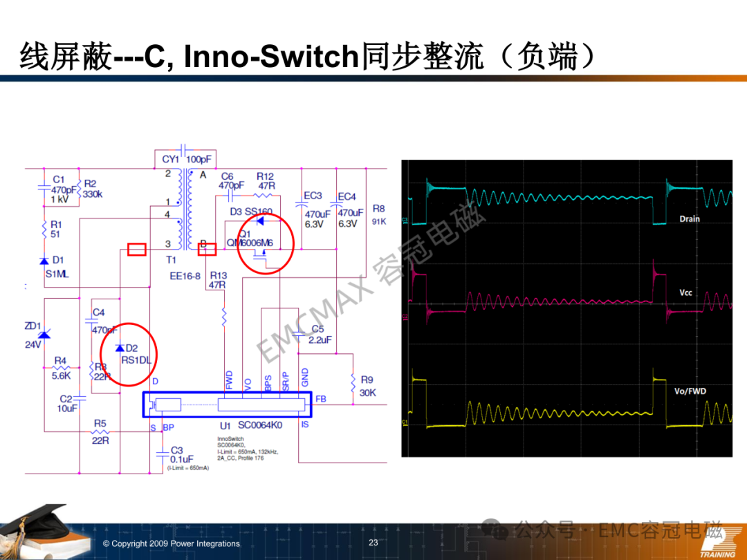
Task: Click the graduation cap image at bottom left
Action: 45,532
